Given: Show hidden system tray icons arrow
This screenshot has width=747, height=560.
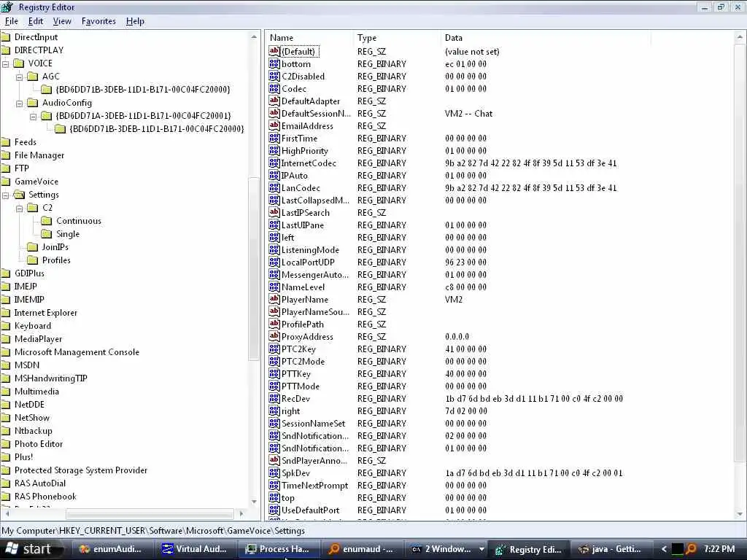Looking at the screenshot, I should click(664, 549).
